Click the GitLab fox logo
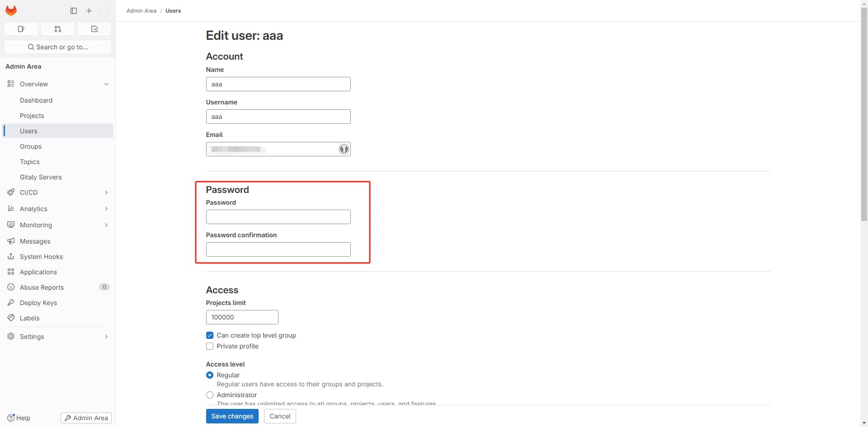Image resolution: width=868 pixels, height=427 pixels. (x=11, y=11)
